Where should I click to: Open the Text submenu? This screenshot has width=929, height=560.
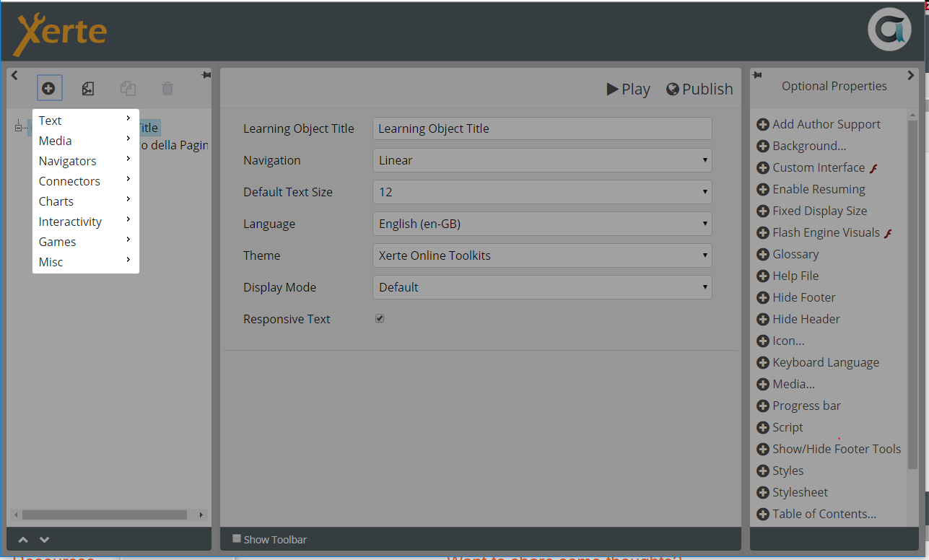coord(85,121)
